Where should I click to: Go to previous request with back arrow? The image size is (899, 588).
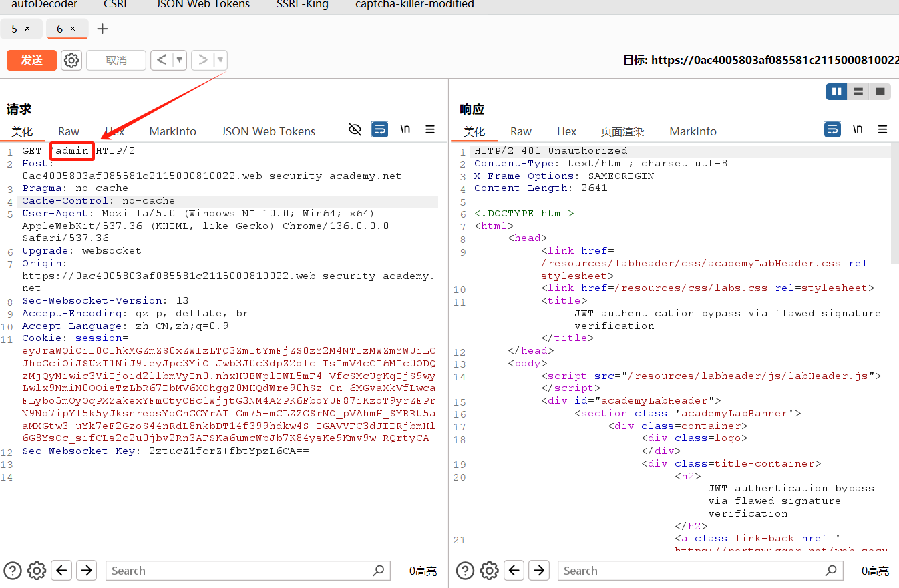[x=162, y=60]
